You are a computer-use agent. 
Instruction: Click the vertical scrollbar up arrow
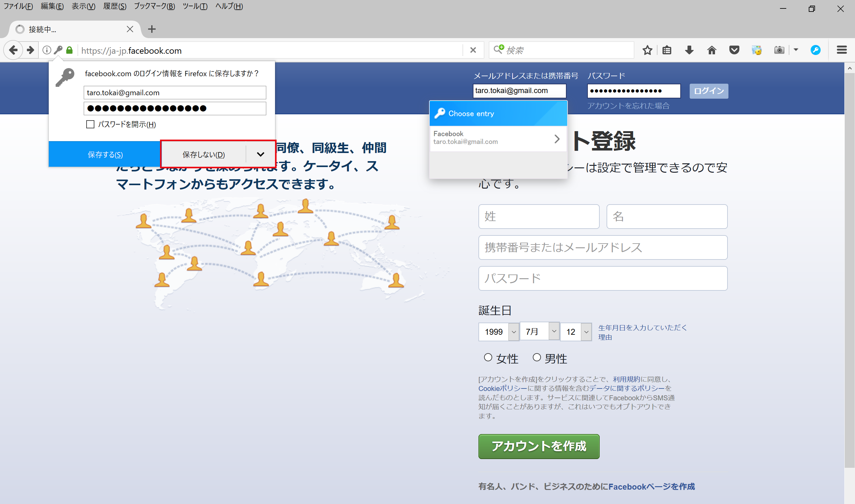849,68
